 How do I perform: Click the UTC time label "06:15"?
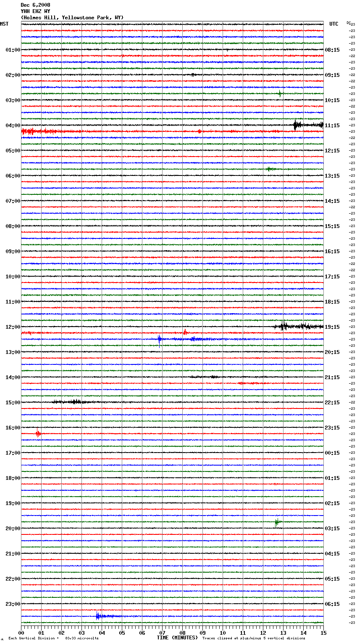(332, 604)
